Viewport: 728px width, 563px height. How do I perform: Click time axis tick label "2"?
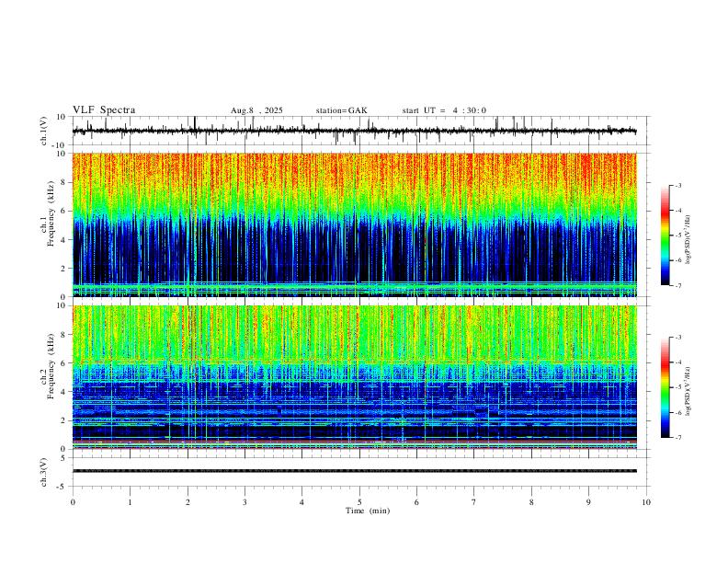pyautogui.click(x=188, y=502)
